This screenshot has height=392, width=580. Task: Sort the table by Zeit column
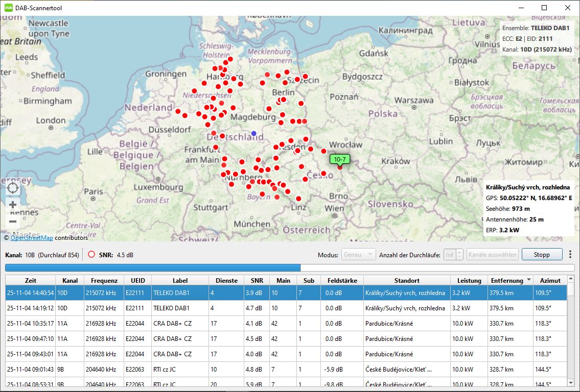[x=30, y=280]
